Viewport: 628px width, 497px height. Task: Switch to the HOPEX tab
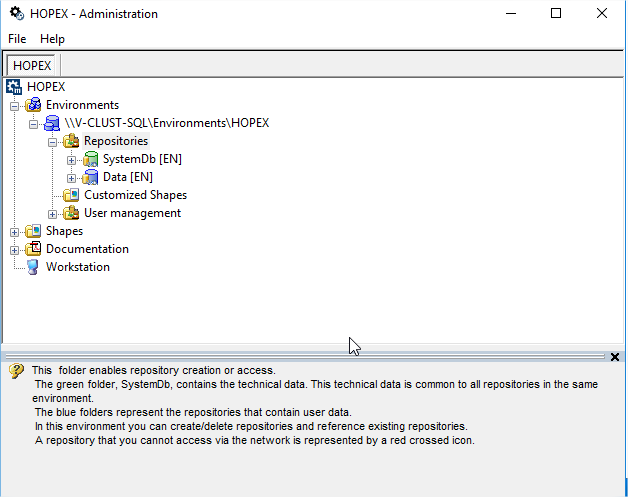click(x=32, y=65)
